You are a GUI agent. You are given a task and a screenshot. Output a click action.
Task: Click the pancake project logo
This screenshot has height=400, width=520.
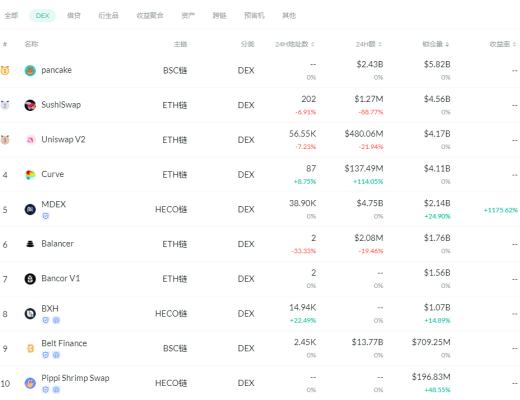(x=30, y=70)
